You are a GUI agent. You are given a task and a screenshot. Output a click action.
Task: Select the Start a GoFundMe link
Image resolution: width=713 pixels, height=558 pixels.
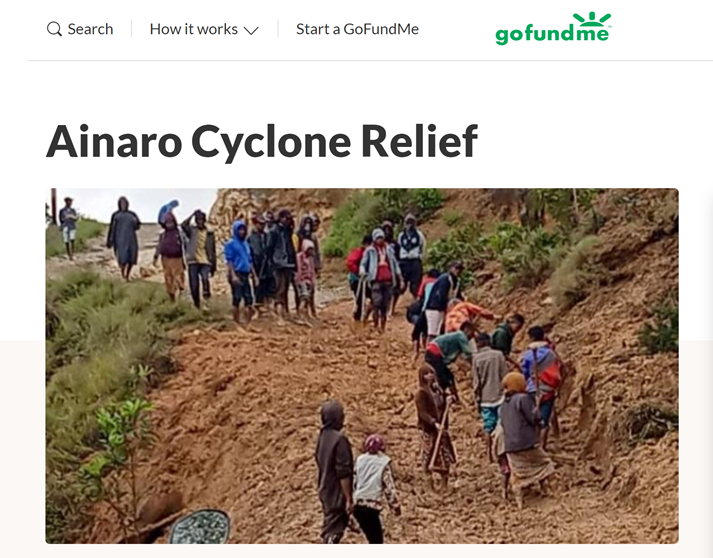tap(357, 29)
